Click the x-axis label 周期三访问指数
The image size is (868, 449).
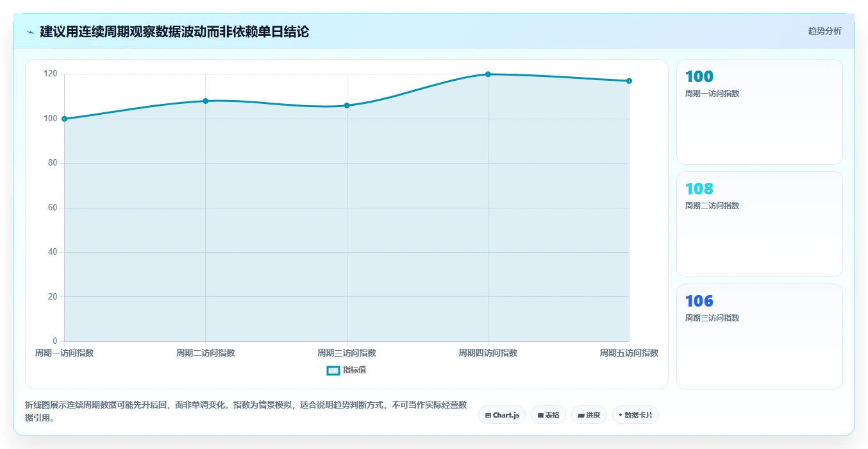[x=347, y=353]
